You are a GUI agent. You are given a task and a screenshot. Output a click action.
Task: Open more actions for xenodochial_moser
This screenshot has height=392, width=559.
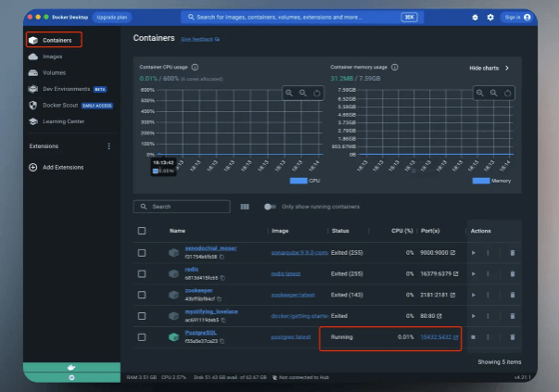coord(488,253)
